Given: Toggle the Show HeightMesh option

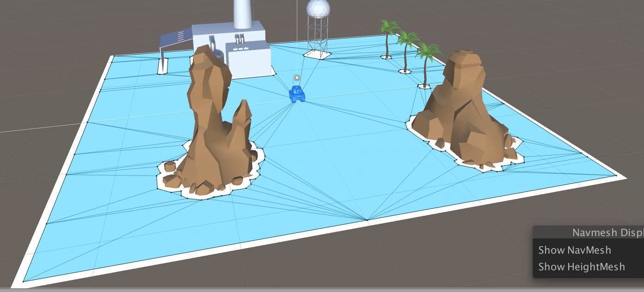Looking at the screenshot, I should pos(582,267).
